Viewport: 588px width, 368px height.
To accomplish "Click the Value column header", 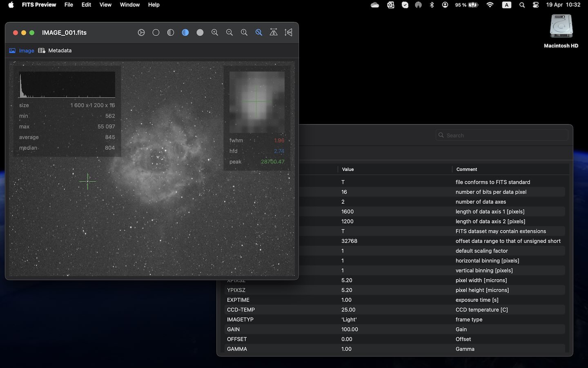I will tap(348, 169).
